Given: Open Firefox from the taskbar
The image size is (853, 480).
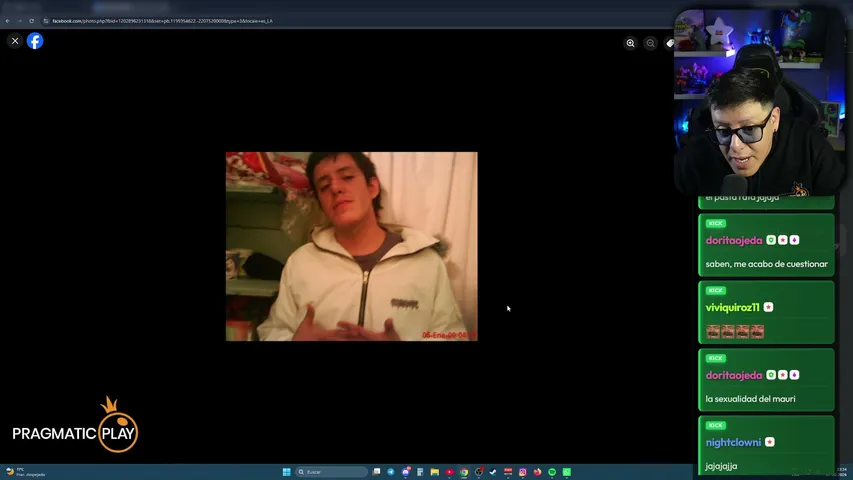Looking at the screenshot, I should tap(537, 472).
